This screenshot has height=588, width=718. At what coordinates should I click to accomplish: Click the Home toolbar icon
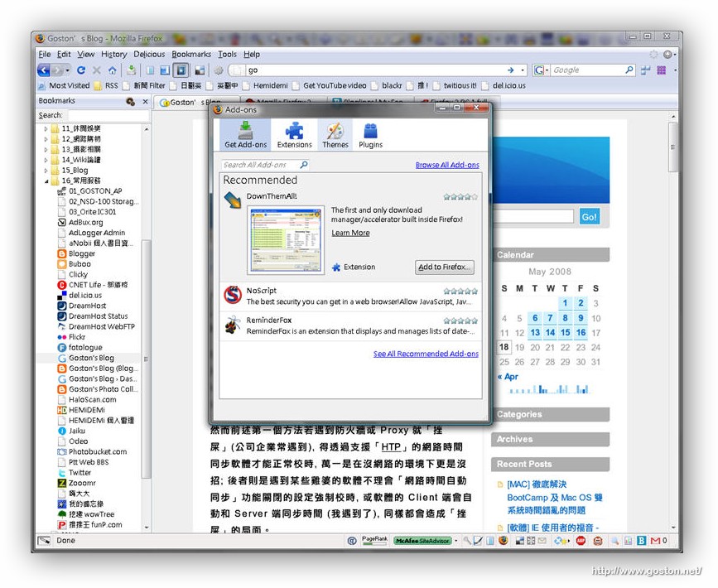coord(112,70)
